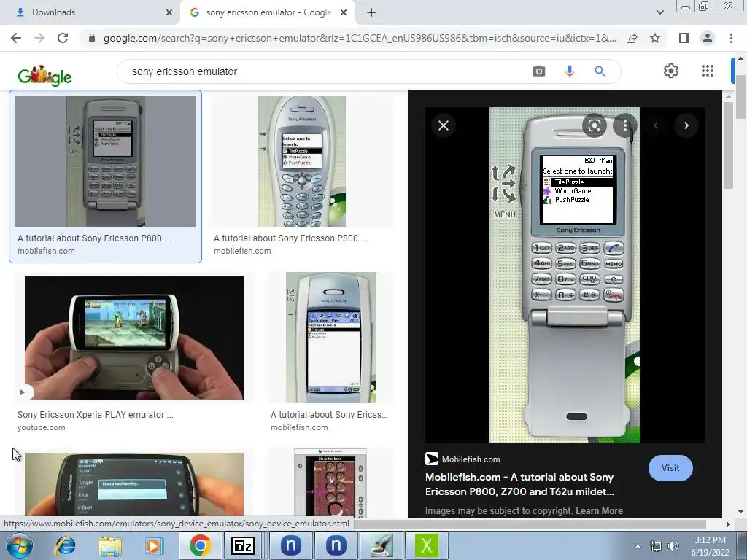The height and width of the screenshot is (560, 747).
Task: Start voice search with microphone icon
Action: pyautogui.click(x=569, y=71)
